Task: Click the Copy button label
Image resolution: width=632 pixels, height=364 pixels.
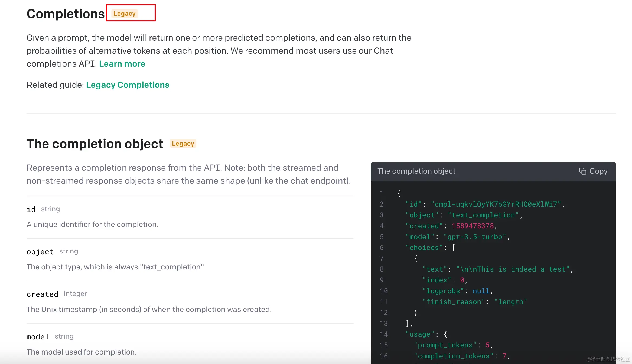Action: pos(598,171)
